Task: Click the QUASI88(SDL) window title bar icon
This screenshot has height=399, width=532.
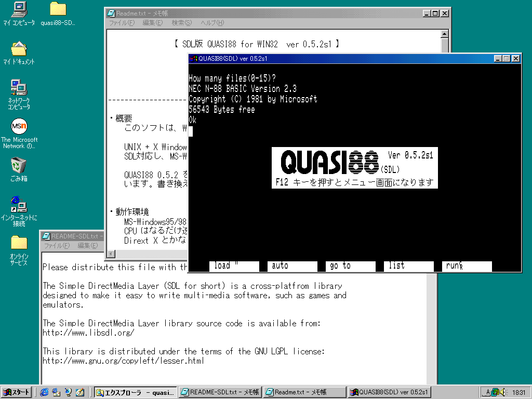Action: [x=193, y=58]
